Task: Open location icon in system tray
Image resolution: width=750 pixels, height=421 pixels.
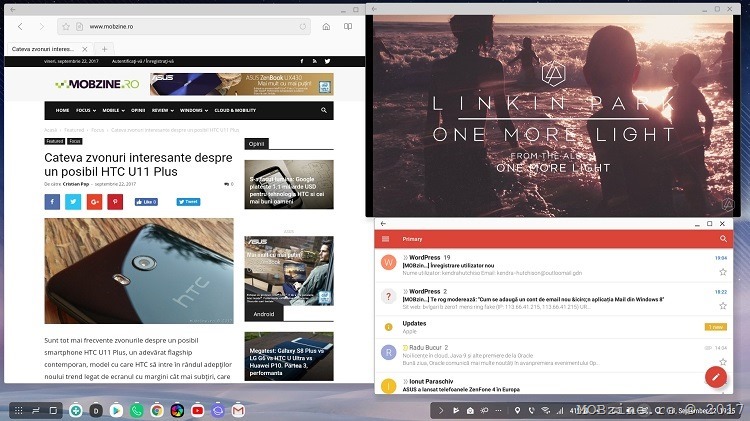Action: pyautogui.click(x=517, y=410)
